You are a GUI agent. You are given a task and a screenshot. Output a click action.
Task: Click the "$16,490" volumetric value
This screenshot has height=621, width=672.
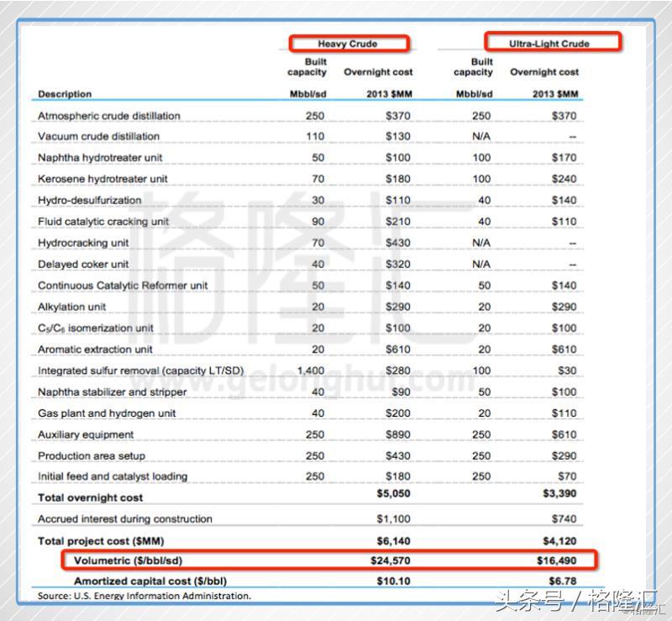(557, 560)
